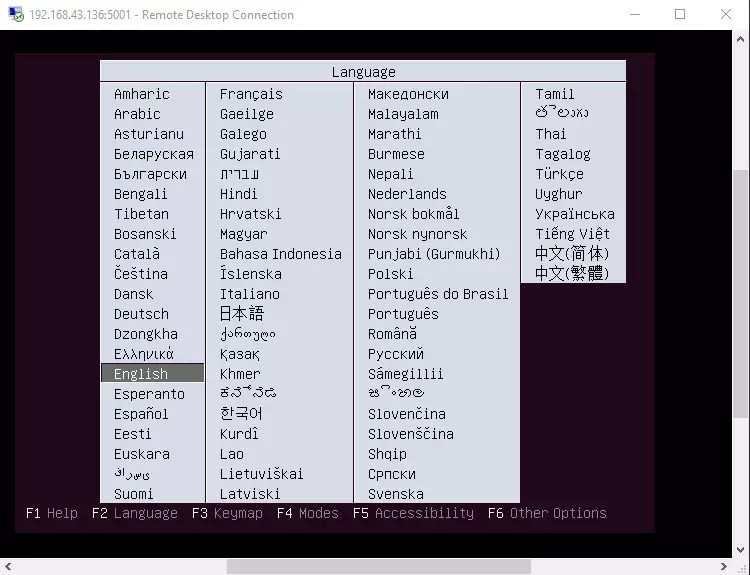
Task: Select Türkçe language
Action: pyautogui.click(x=559, y=174)
